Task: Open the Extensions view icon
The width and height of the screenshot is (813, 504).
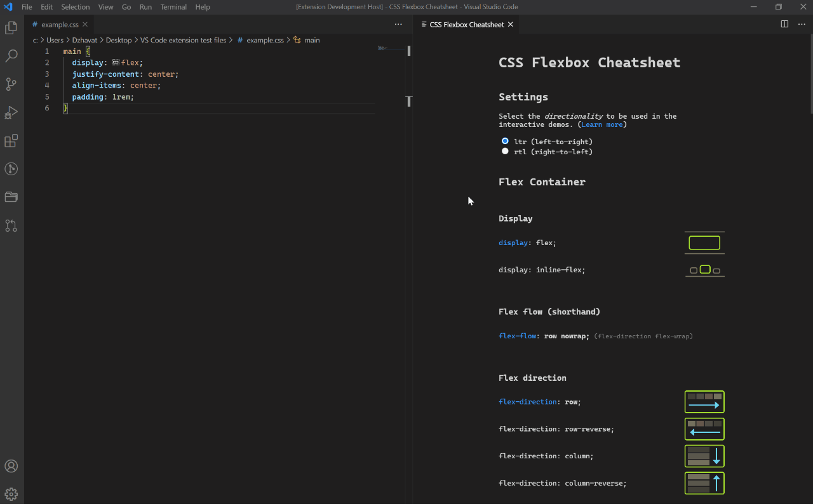Action: point(11,140)
